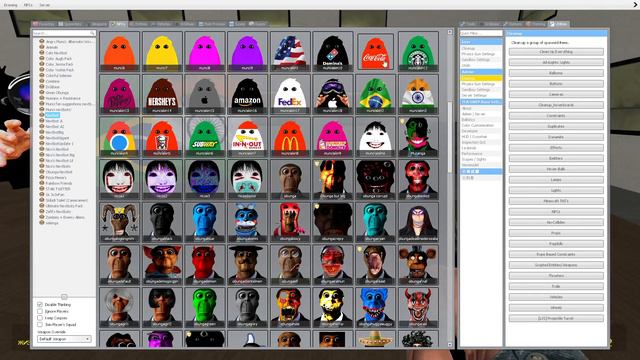Select the Combine category in NPC list
Screen dimensions: 640x360
(x=52, y=81)
